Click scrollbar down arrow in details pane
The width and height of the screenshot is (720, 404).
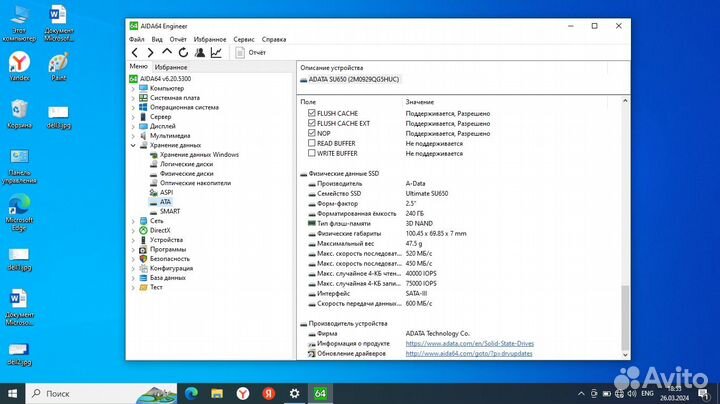point(625,355)
